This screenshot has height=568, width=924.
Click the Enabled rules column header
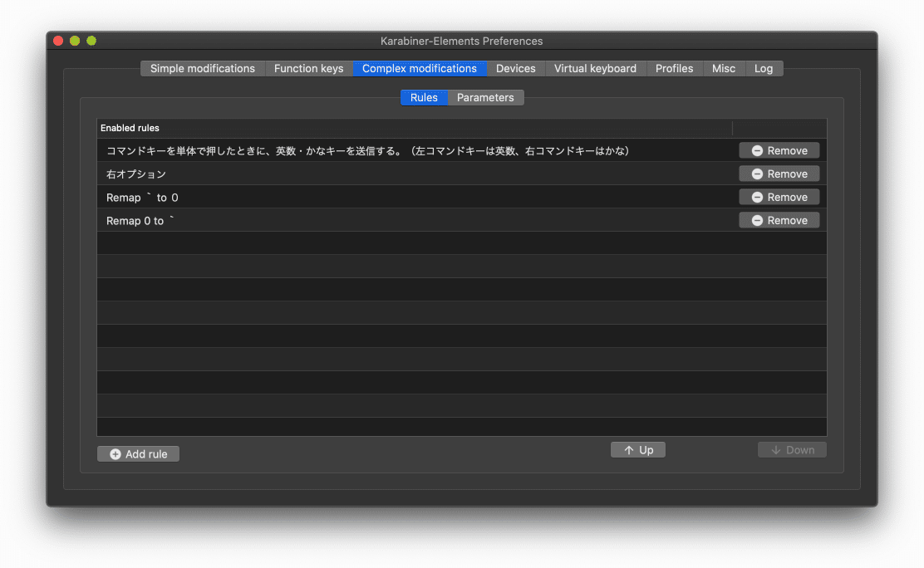(x=415, y=128)
